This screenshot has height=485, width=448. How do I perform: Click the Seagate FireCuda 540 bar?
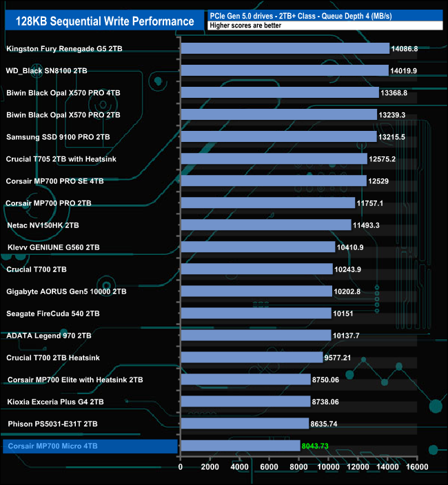tap(256, 313)
